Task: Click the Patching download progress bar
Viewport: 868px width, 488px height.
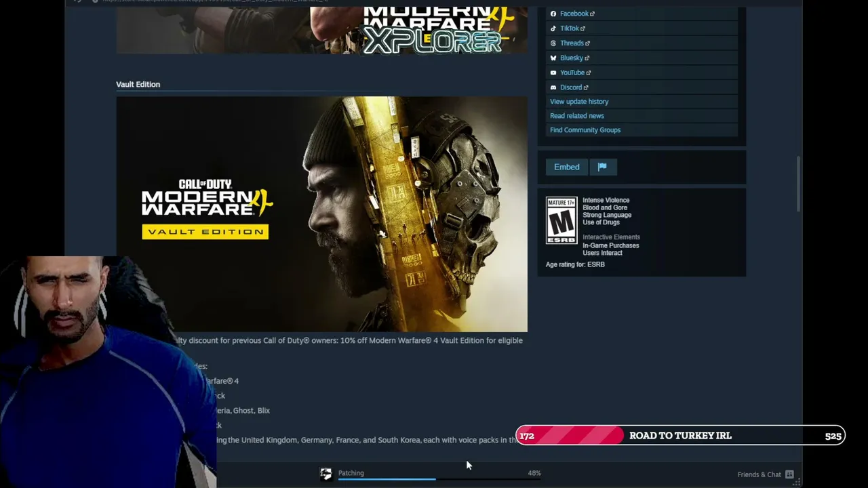Action: coord(439,479)
